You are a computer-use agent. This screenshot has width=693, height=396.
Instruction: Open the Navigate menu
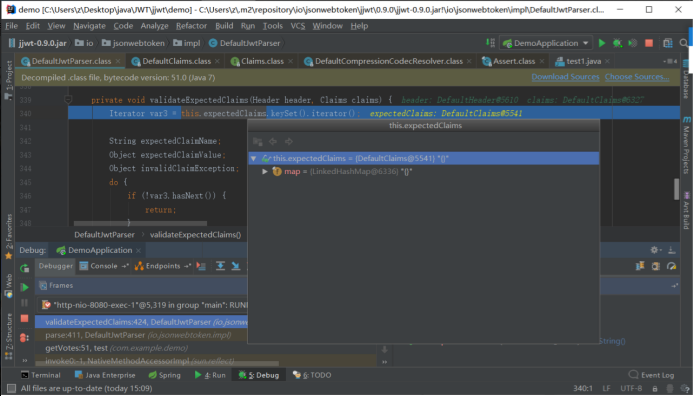[x=89, y=26]
